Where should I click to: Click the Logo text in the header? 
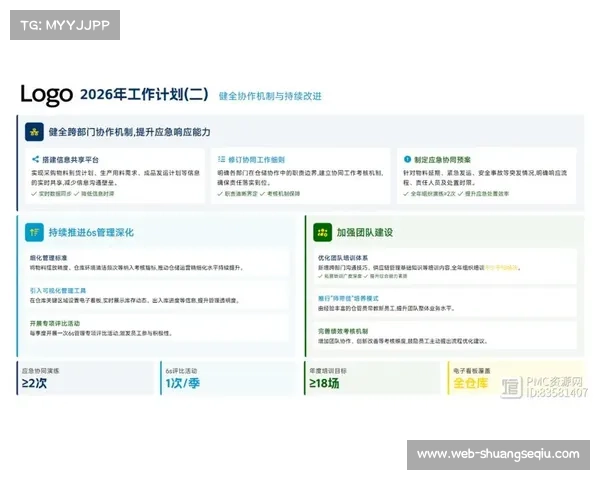46,94
